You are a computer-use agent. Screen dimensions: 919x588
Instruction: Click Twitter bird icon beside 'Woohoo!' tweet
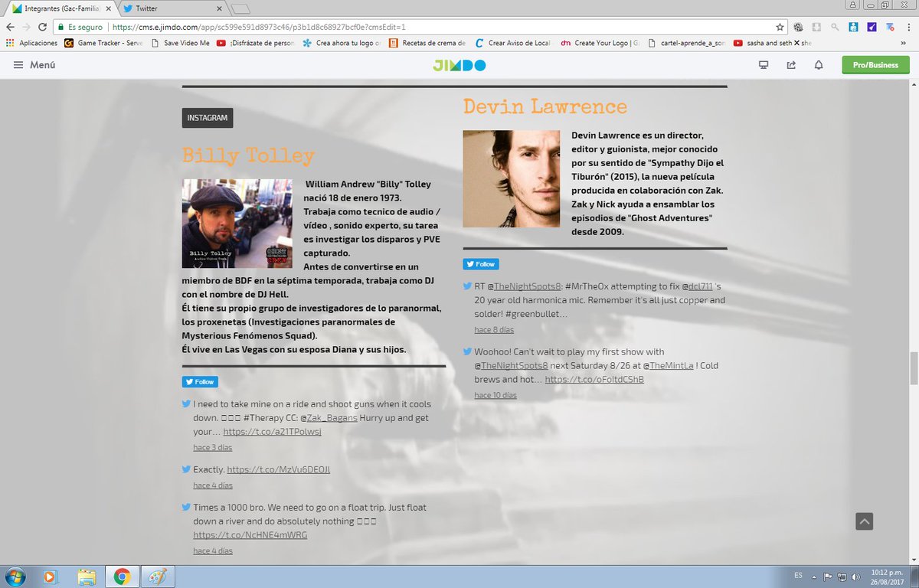467,351
